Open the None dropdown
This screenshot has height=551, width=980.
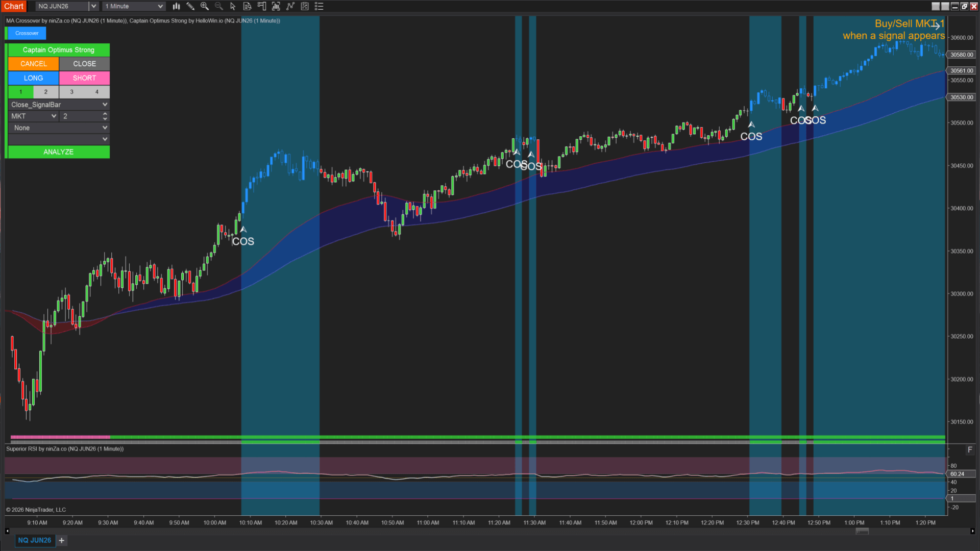pyautogui.click(x=59, y=128)
